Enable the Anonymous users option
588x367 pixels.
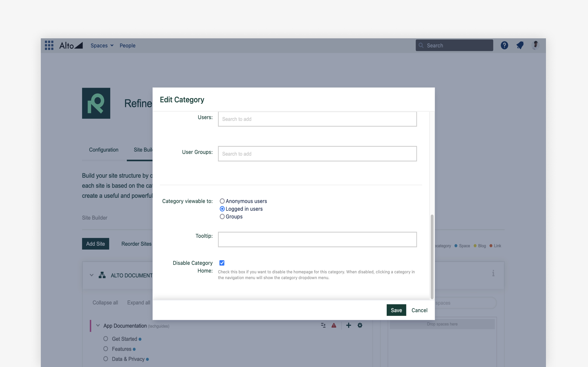[x=222, y=201]
